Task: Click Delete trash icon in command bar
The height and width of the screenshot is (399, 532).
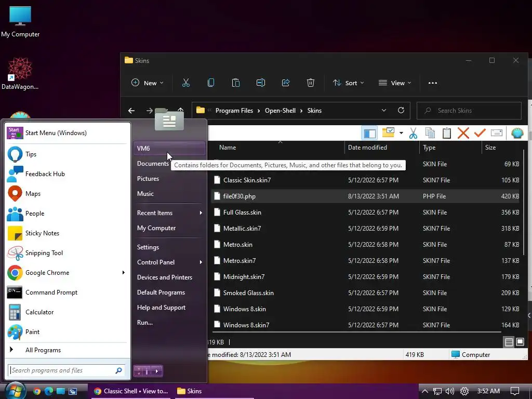Action: (x=311, y=83)
